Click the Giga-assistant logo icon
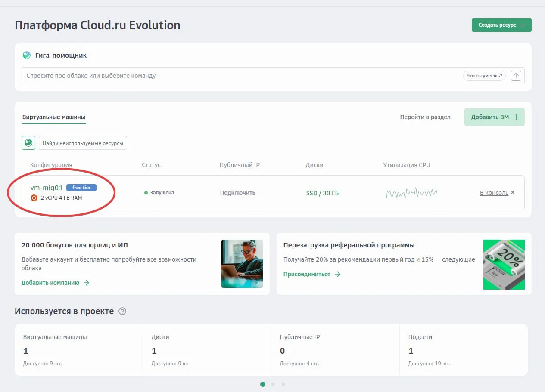 tap(27, 55)
